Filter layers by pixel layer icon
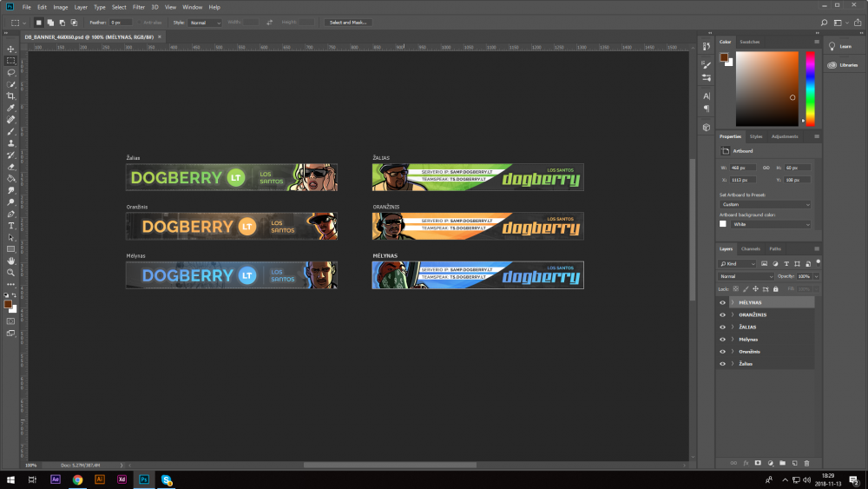The height and width of the screenshot is (489, 868). [764, 263]
